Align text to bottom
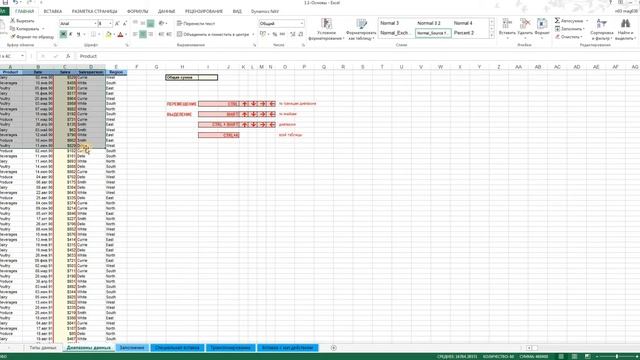The width and height of the screenshot is (640, 360). 151,24
